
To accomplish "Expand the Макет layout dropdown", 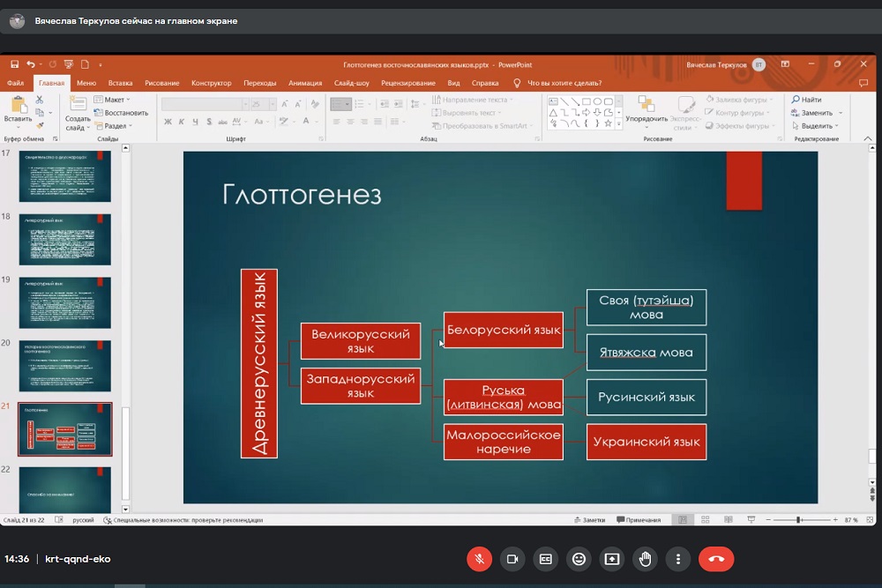I will [x=114, y=100].
